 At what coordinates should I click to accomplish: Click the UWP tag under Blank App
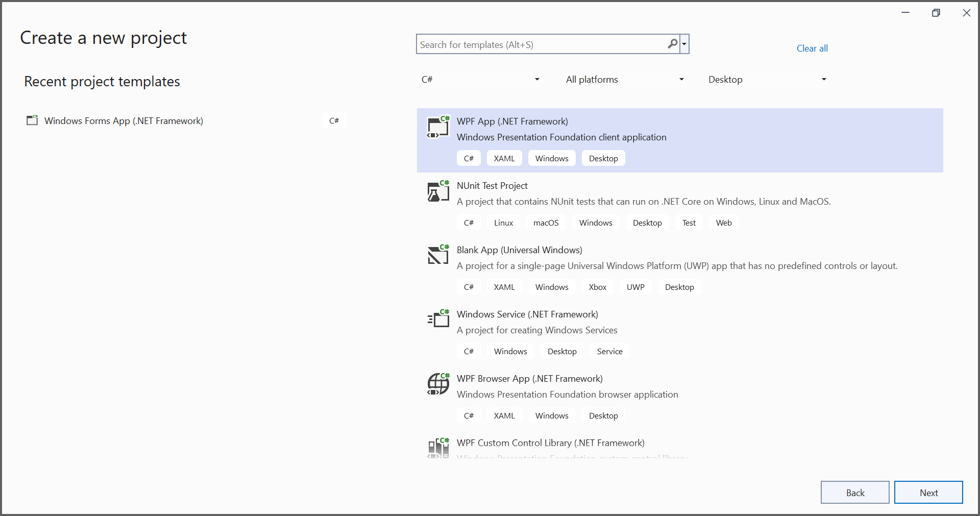(x=635, y=287)
